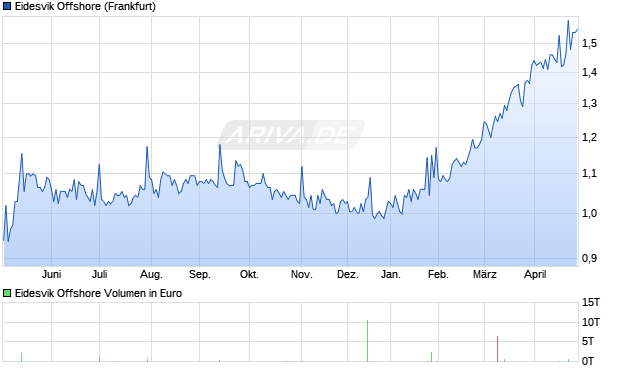Click the tallest green volume bar in late December
This screenshot has width=620, height=371.
click(x=367, y=341)
